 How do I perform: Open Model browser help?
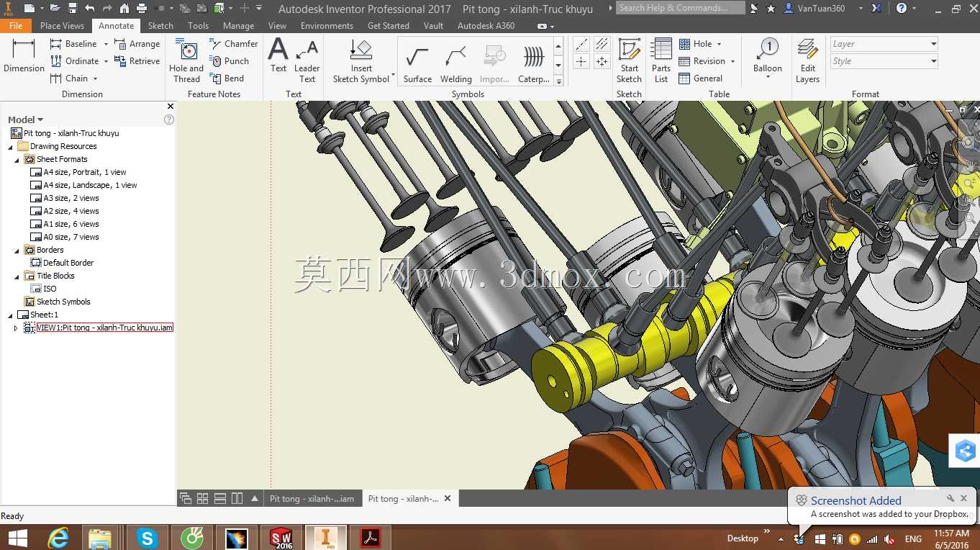tap(169, 120)
